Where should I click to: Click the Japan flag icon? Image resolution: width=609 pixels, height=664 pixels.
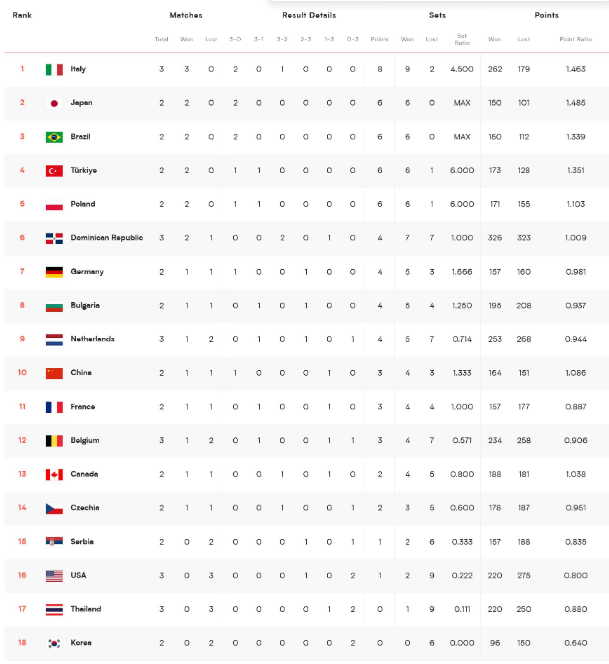coord(54,103)
